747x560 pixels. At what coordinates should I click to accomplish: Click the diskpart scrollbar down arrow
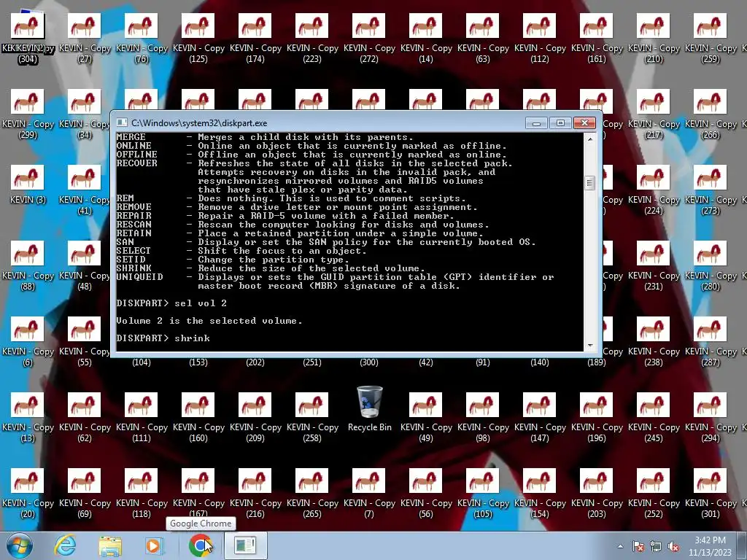coord(590,346)
